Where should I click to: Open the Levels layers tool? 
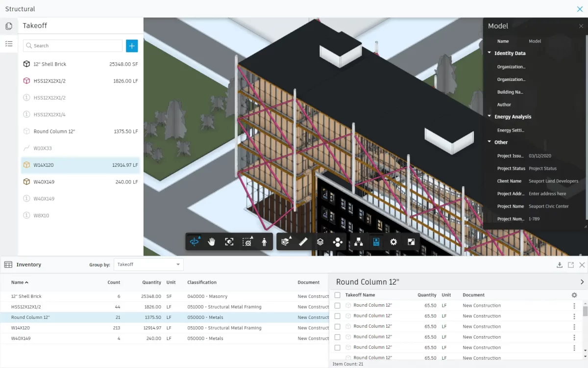[x=320, y=241]
